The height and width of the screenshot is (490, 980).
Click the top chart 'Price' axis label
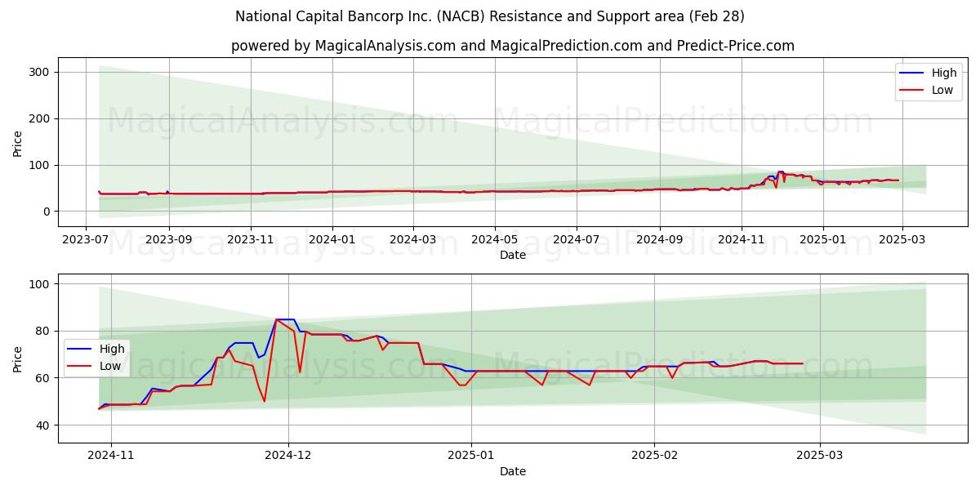[18, 142]
